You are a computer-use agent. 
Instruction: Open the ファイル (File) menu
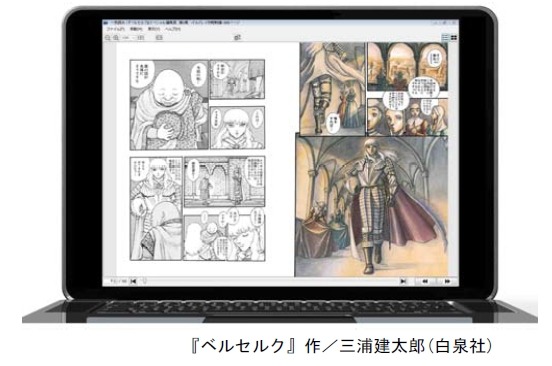(x=115, y=30)
